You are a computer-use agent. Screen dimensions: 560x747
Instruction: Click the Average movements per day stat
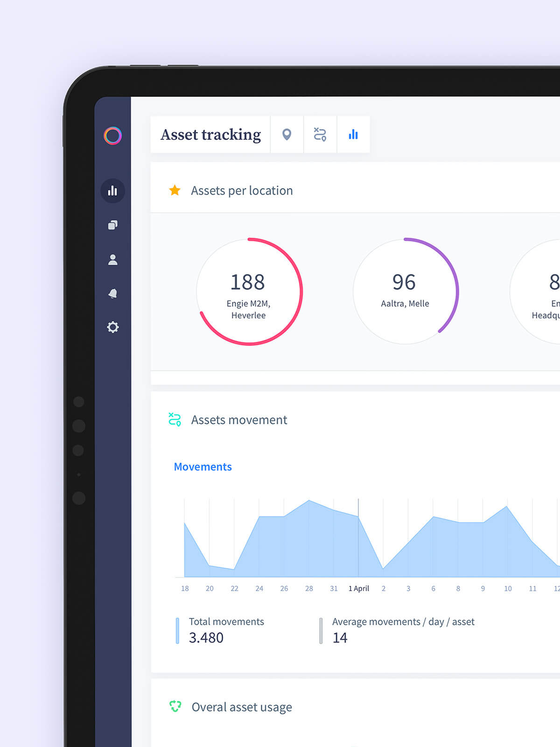coord(398,630)
